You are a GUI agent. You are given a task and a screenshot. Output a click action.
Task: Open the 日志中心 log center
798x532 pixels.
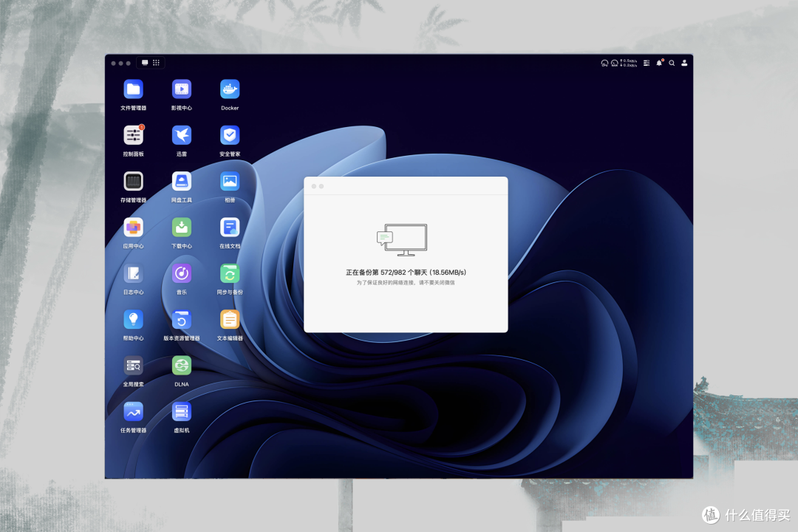(x=133, y=274)
